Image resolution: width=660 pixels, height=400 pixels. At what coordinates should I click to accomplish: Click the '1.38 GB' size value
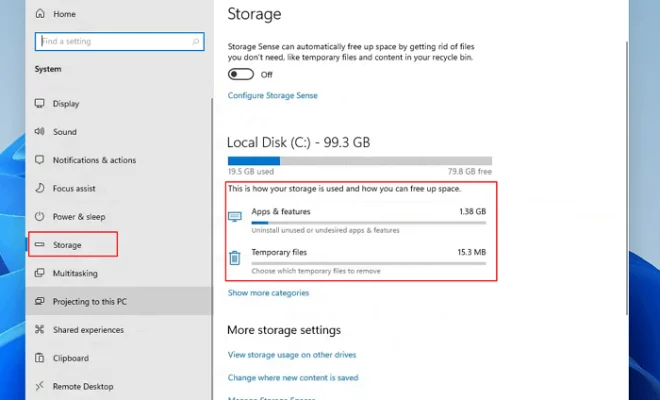[x=473, y=211]
